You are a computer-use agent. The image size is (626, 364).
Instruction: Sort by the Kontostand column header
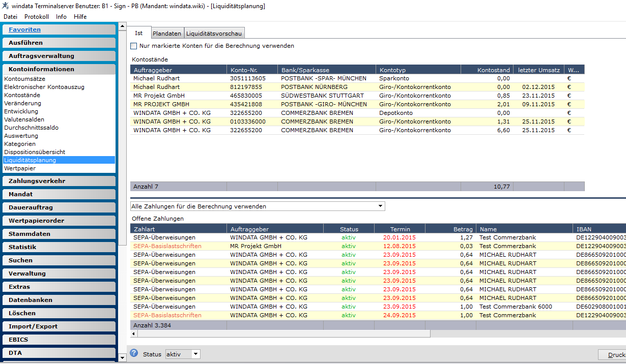coord(486,70)
